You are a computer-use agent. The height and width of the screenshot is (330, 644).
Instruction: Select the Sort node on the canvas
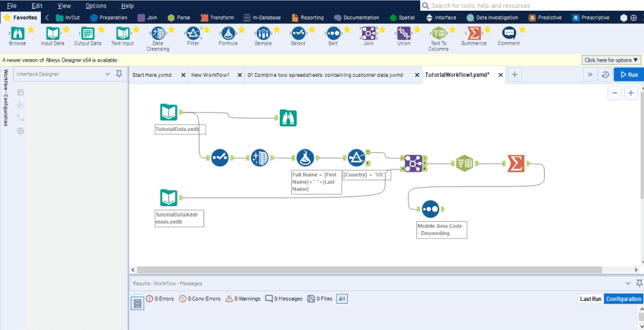[x=430, y=208]
